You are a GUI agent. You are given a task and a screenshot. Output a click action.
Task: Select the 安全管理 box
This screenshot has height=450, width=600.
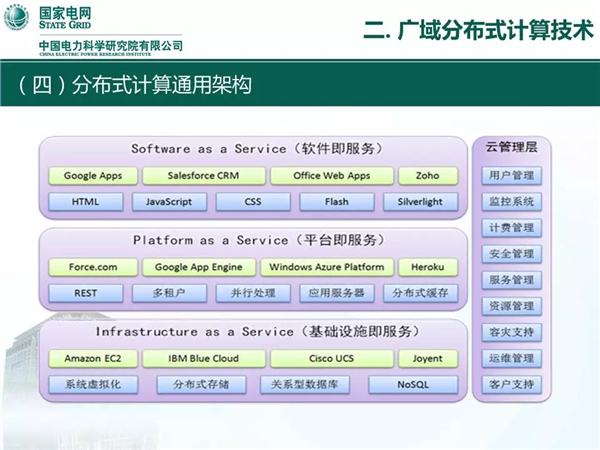[x=511, y=254]
